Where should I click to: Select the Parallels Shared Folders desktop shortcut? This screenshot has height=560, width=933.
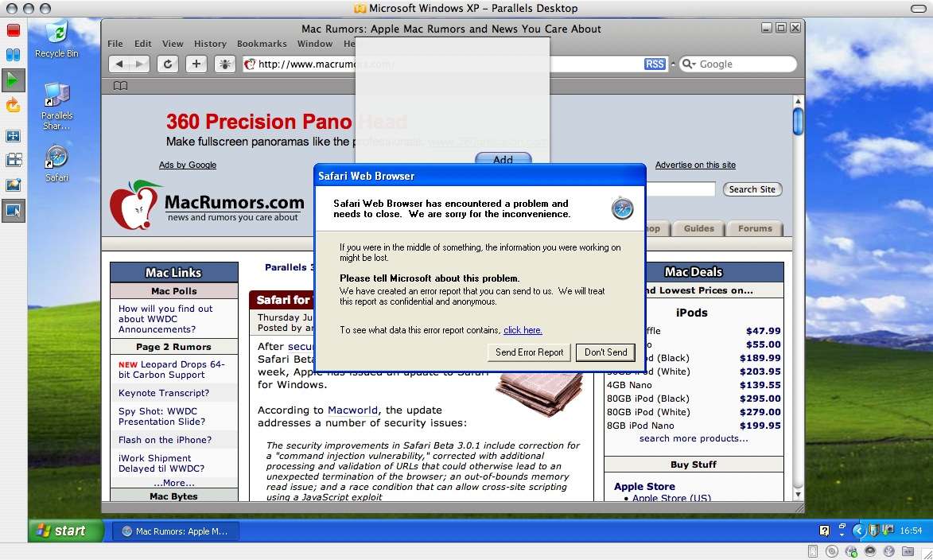(56, 107)
